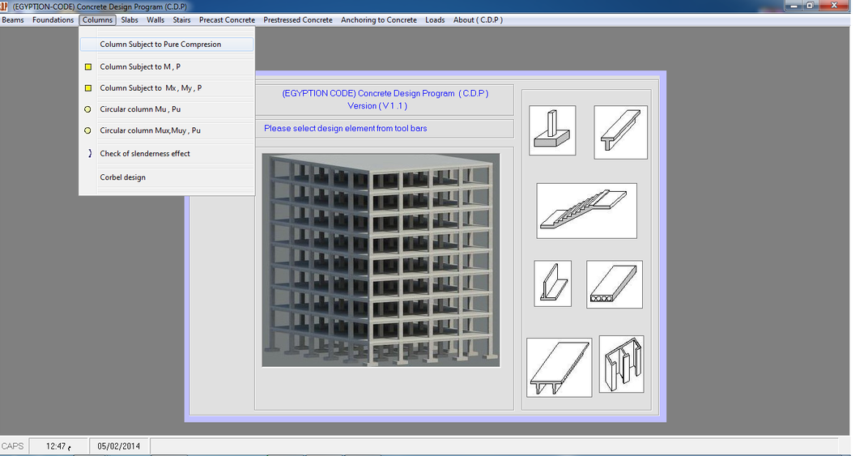The image size is (868, 456).
Task: Choose Column Subject to M , P
Action: [x=167, y=66]
